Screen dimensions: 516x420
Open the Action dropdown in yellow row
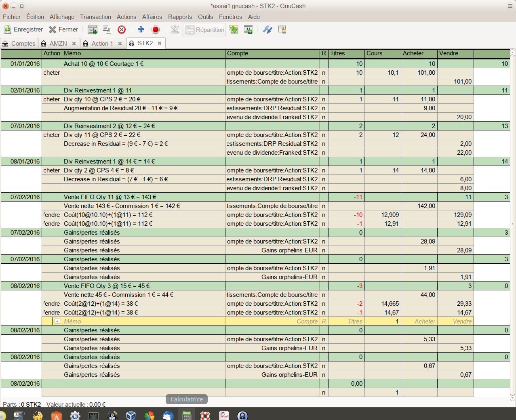[57, 321]
